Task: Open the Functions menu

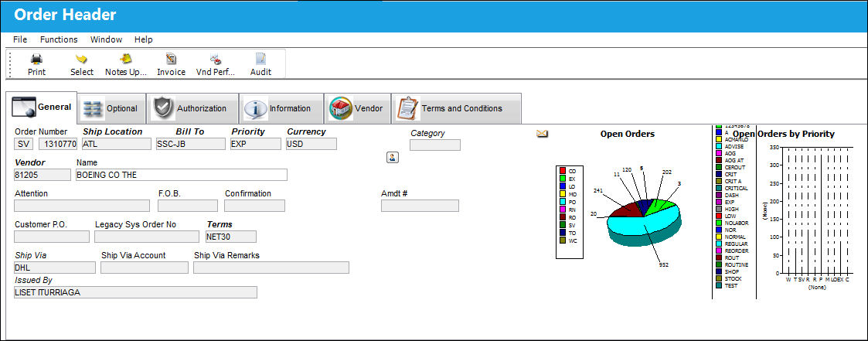Action: point(59,40)
